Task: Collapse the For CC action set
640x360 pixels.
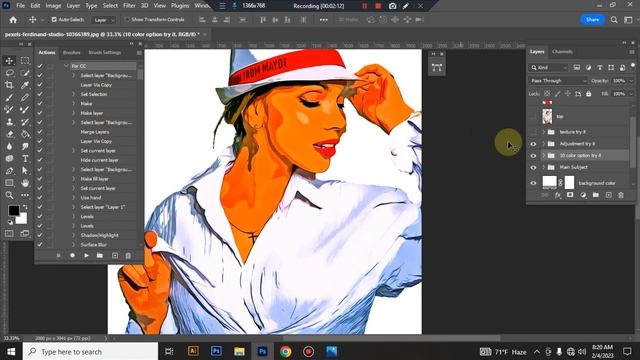Action: [66, 66]
